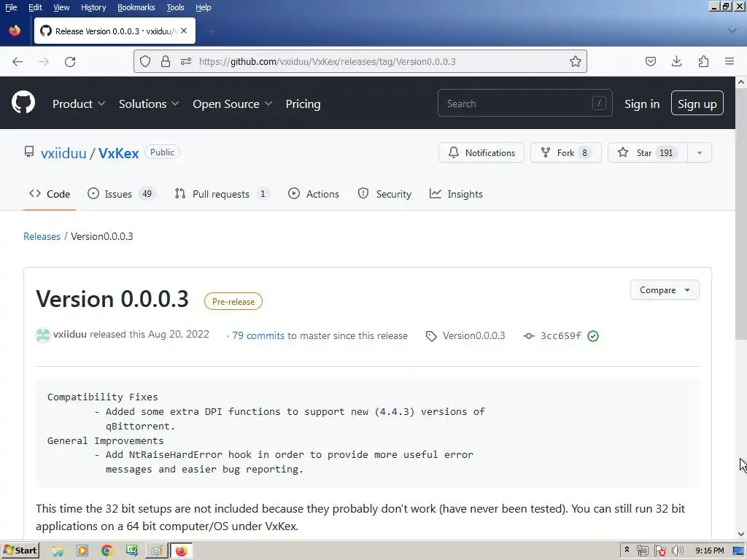Open the Code tab
747x560 pixels.
[50, 194]
